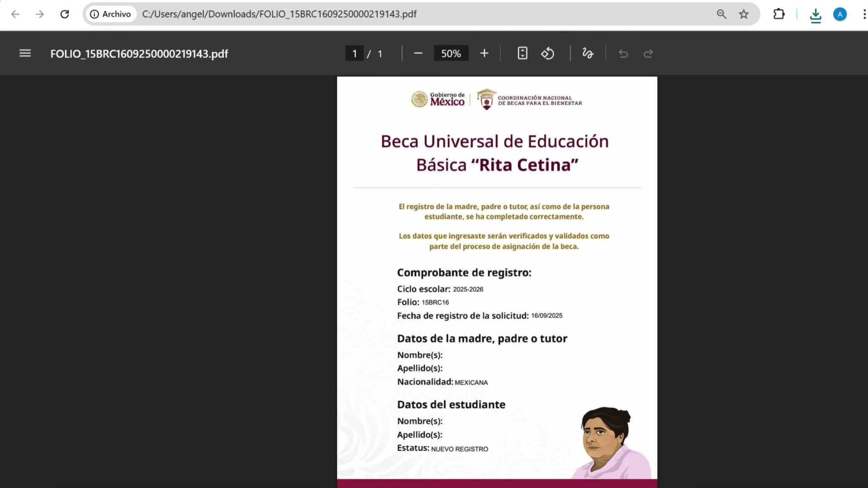This screenshot has height=488, width=868.
Task: Select the Datos del estudiante heading
Action: [x=451, y=405]
